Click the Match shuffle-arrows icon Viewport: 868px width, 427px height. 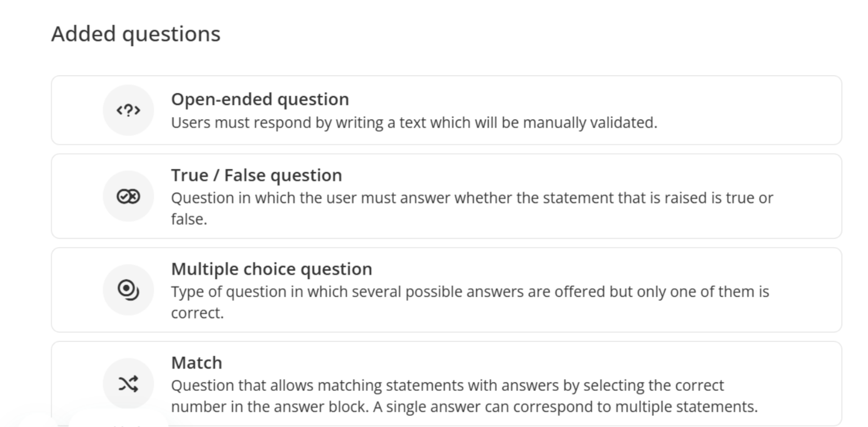[x=128, y=384]
